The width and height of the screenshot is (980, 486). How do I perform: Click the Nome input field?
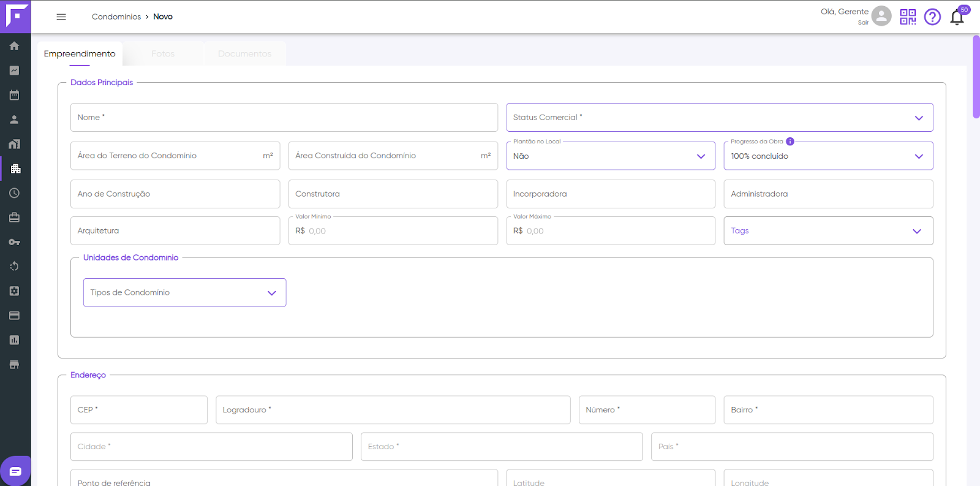click(284, 117)
